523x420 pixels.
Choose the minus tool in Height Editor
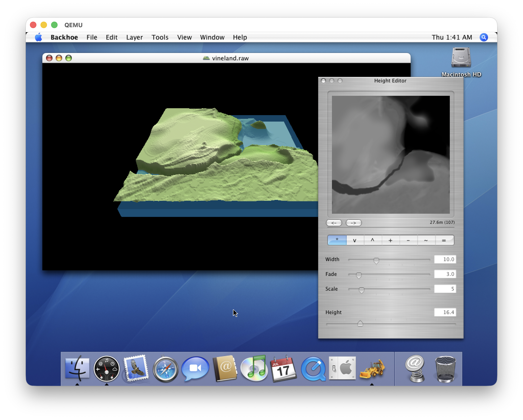pyautogui.click(x=408, y=240)
